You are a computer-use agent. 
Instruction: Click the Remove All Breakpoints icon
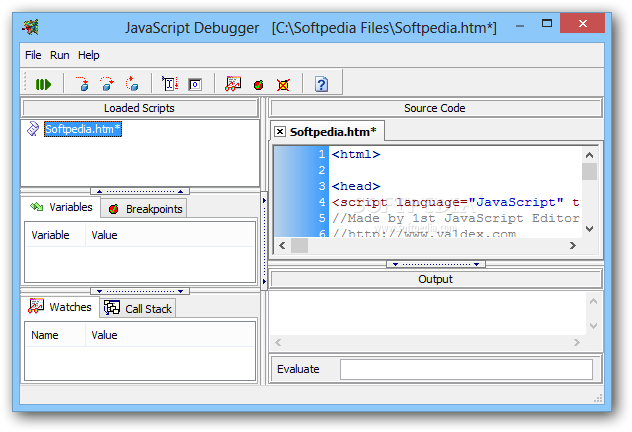pos(283,85)
